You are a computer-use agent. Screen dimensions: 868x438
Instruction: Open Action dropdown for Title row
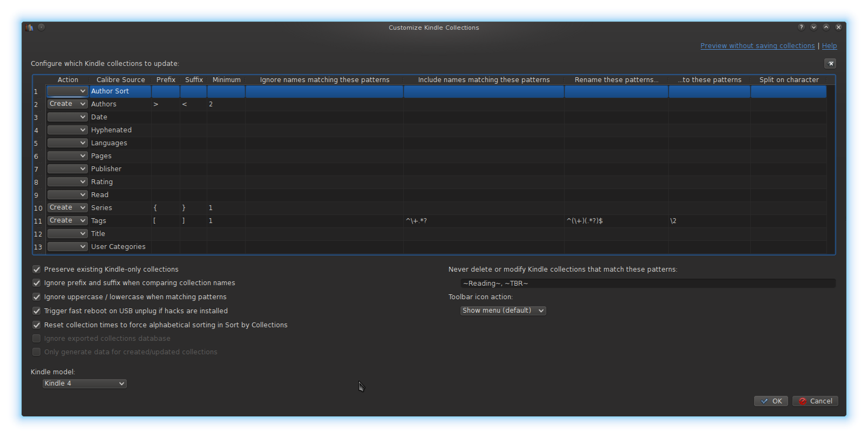[x=67, y=234]
